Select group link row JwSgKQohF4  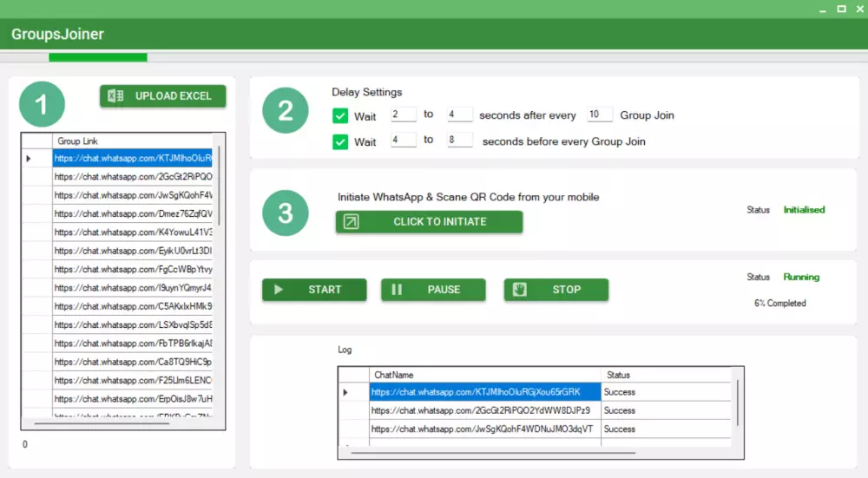[132, 195]
